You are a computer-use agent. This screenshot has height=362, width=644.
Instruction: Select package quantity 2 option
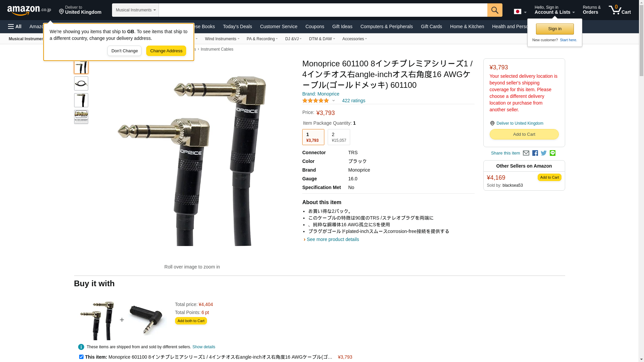[x=339, y=137]
